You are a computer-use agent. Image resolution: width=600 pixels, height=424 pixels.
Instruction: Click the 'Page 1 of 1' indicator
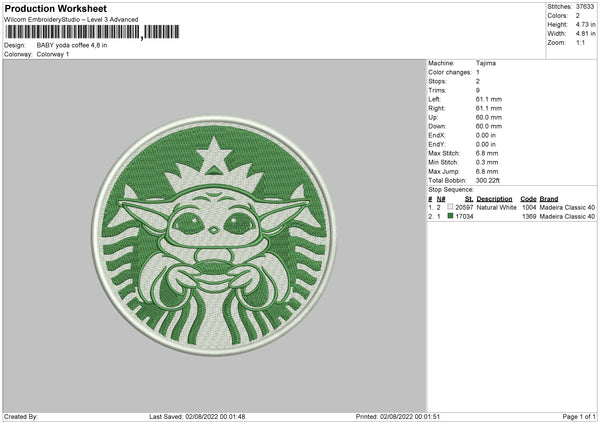pyautogui.click(x=579, y=416)
